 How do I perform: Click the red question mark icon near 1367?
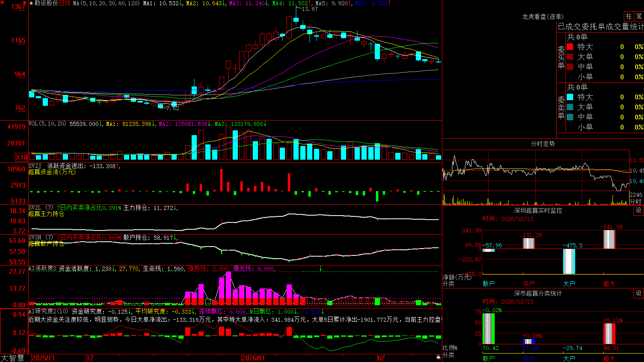25,4
